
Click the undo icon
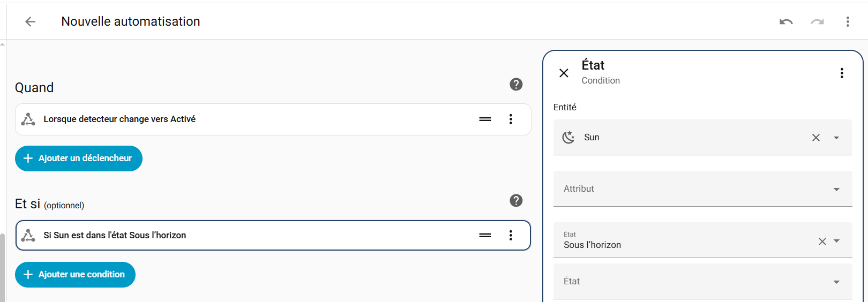pyautogui.click(x=786, y=21)
